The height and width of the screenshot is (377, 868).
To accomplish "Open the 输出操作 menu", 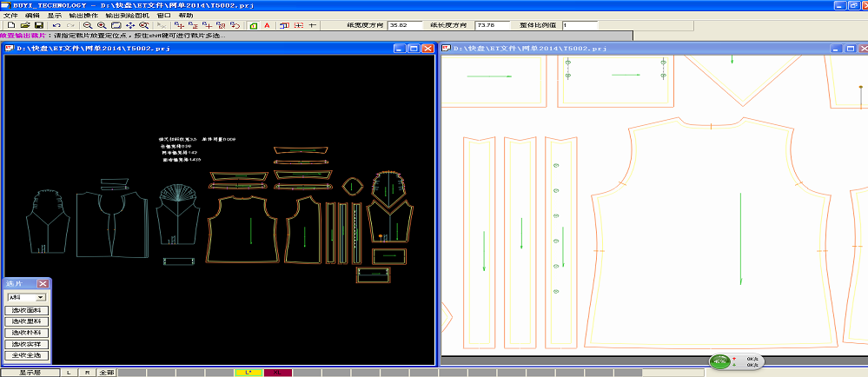I will (83, 16).
